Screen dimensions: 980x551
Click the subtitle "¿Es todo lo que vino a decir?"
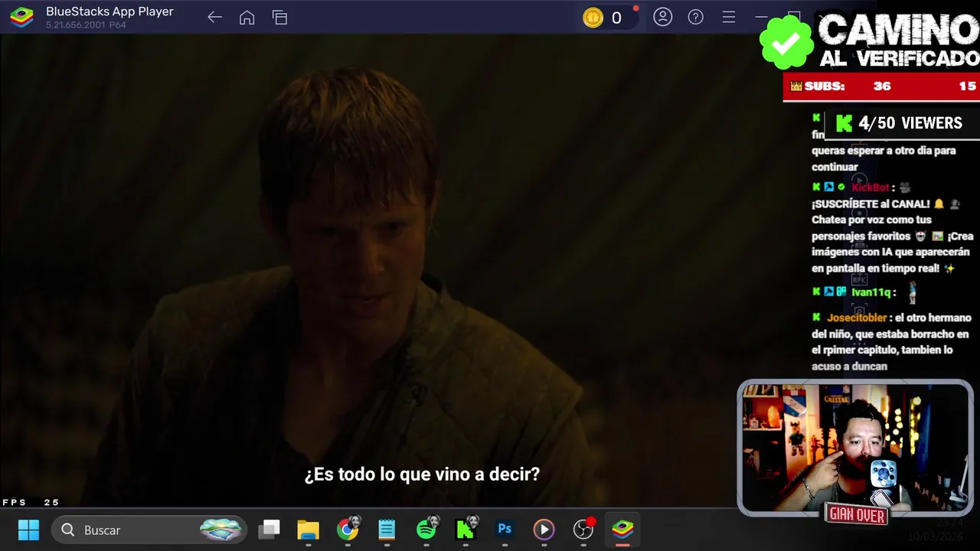point(422,474)
